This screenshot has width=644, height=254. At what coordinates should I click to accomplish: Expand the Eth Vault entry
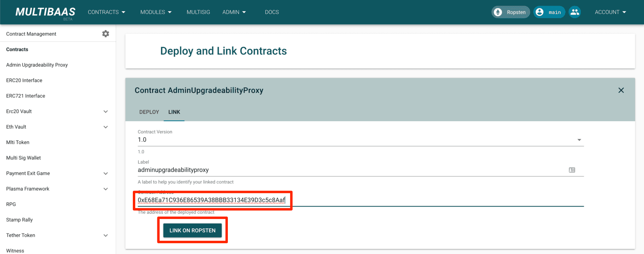105,127
